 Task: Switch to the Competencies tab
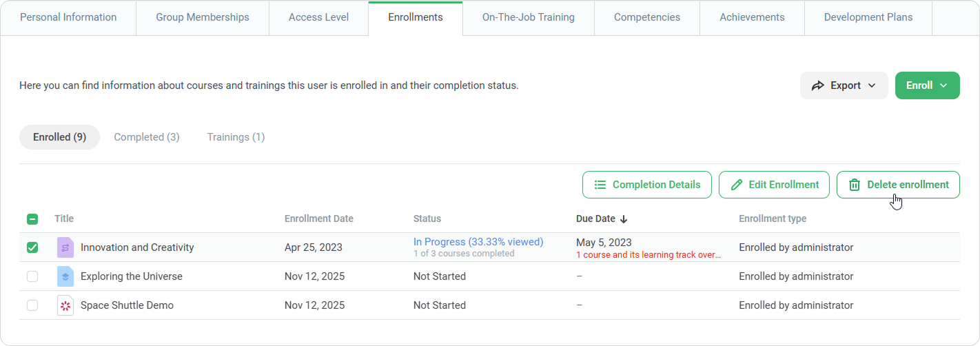646,17
